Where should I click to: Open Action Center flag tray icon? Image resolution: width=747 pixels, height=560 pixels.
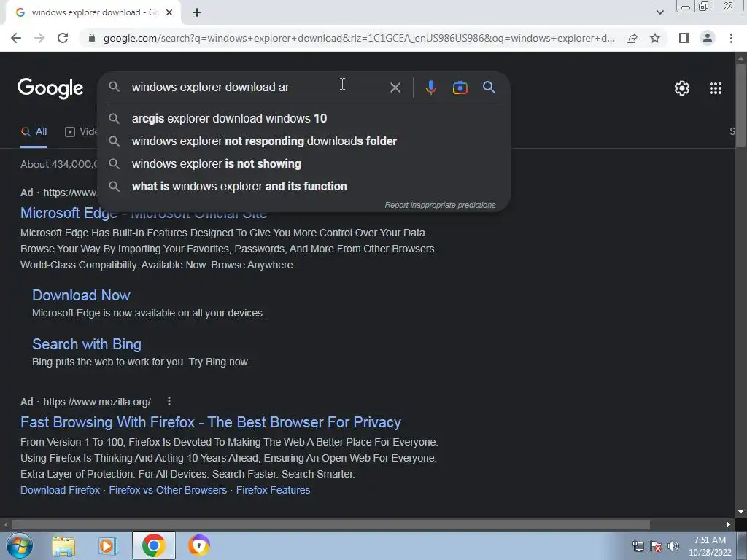pyautogui.click(x=656, y=546)
